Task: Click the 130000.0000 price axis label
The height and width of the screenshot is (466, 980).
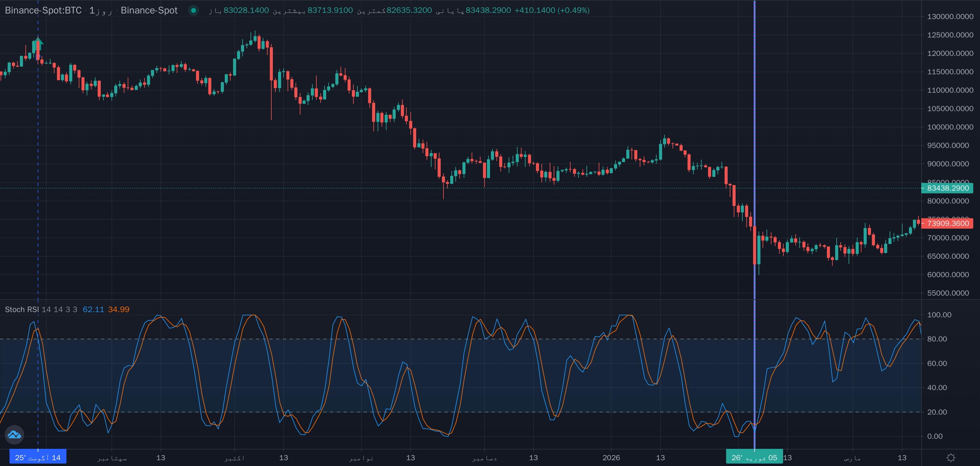Action: click(950, 16)
